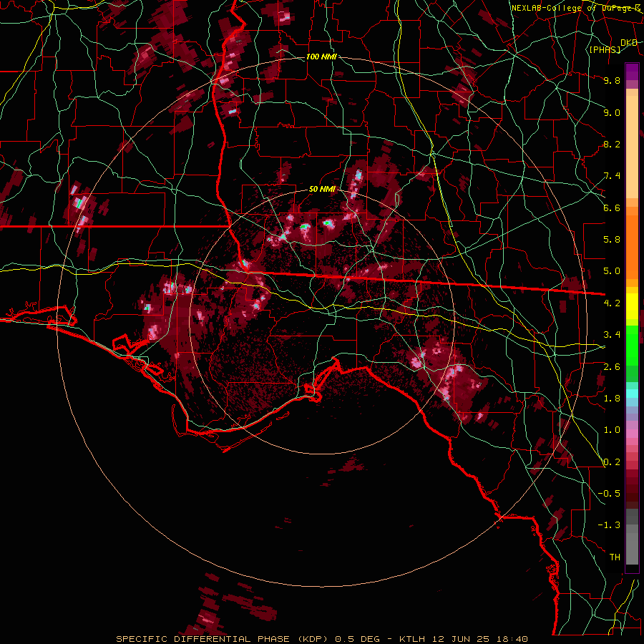Viewport: 644px width, 644px height.
Task: Click the 8.2 value on the scale
Action: pyautogui.click(x=612, y=144)
